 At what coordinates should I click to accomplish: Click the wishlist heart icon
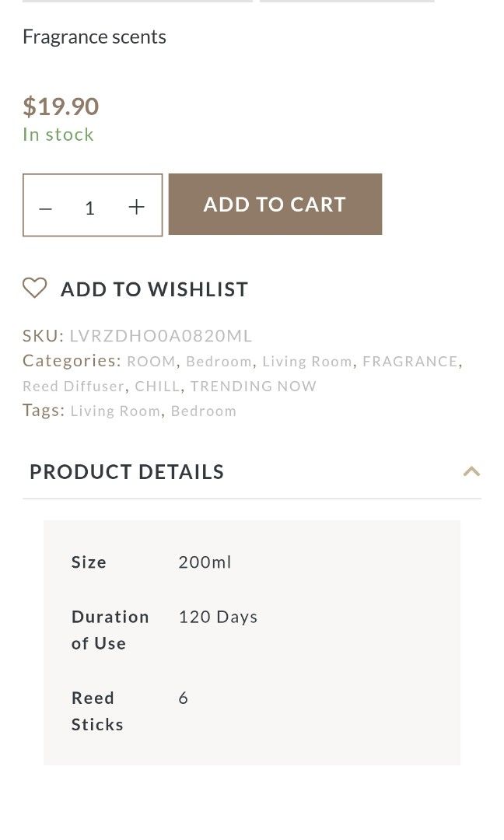pos(35,289)
